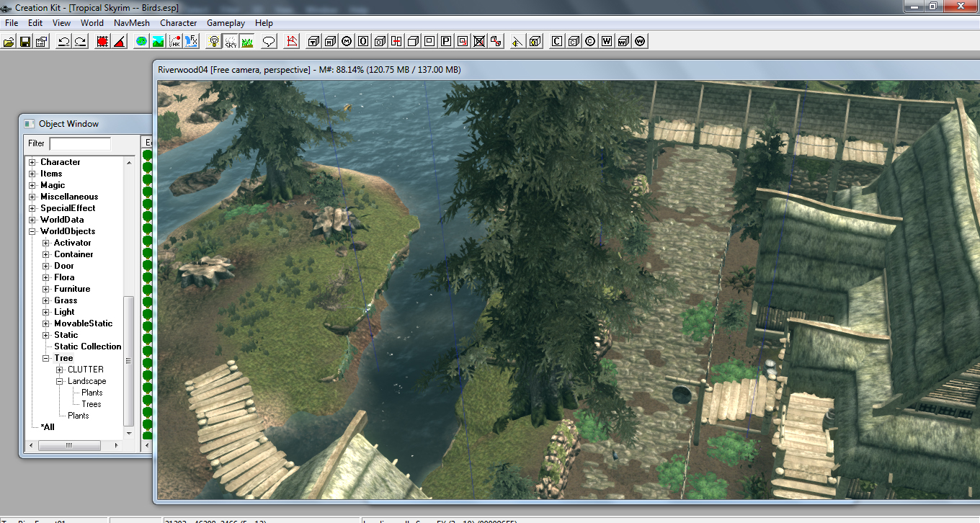Expand the Magic category in the tree

(x=32, y=185)
